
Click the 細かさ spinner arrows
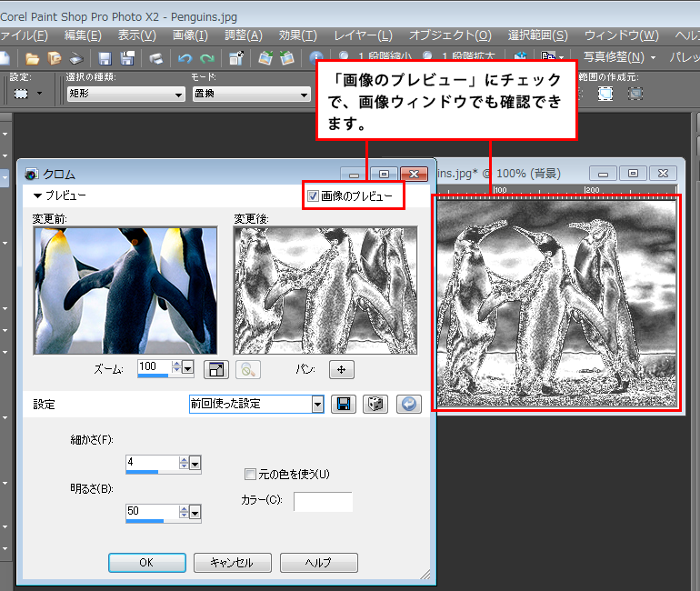(x=184, y=463)
